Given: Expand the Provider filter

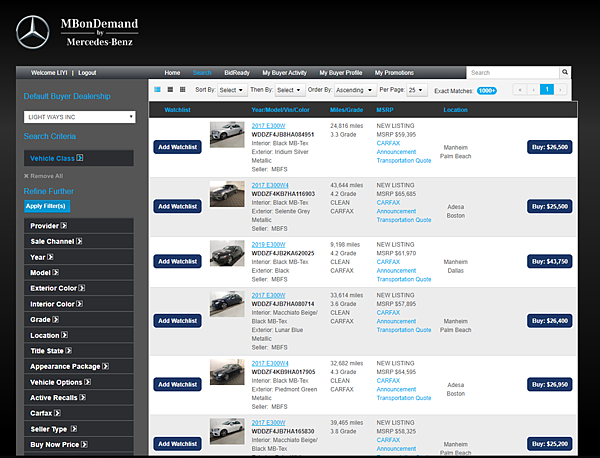Looking at the screenshot, I should point(79,226).
